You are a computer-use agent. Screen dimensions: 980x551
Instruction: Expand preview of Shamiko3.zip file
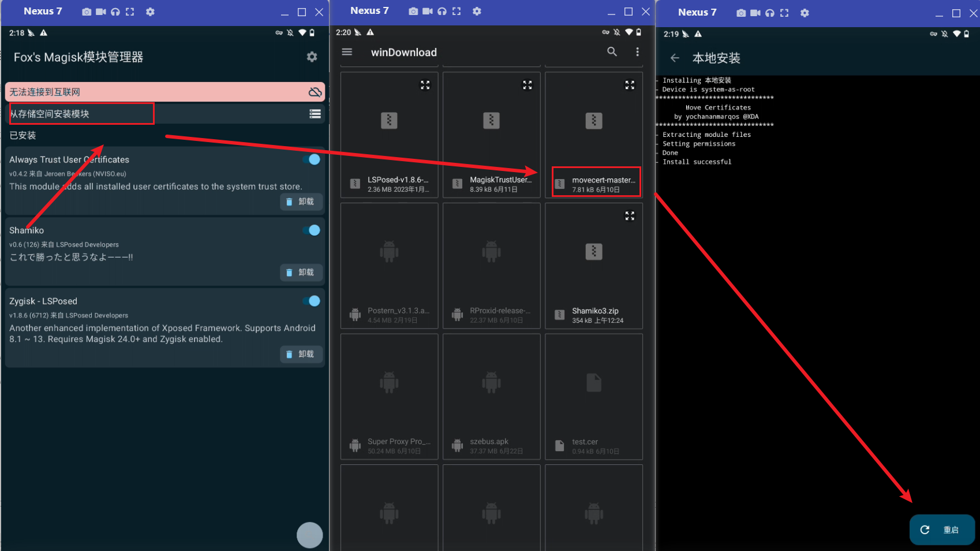630,215
